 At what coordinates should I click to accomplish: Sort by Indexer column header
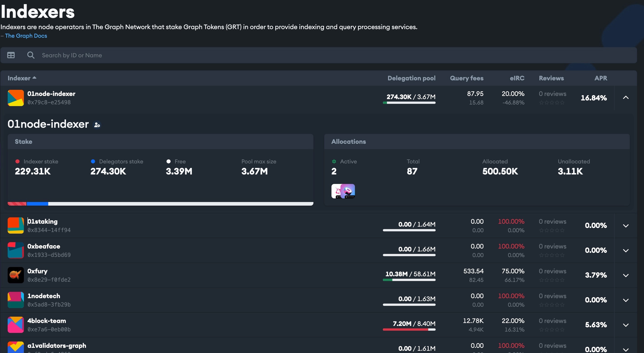coord(19,78)
